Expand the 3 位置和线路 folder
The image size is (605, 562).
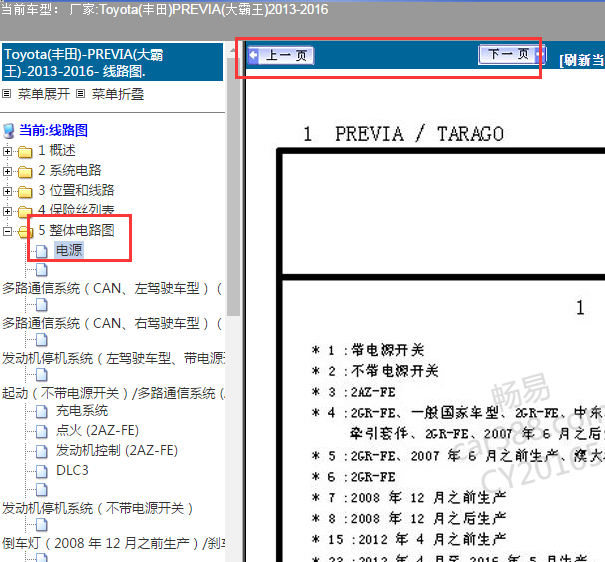pyautogui.click(x=7, y=191)
